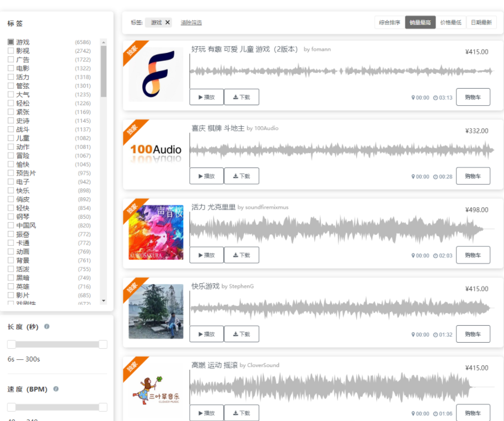This screenshot has width=504, height=421.
Task: Open the author link soundfiremixmus
Action: click(267, 207)
